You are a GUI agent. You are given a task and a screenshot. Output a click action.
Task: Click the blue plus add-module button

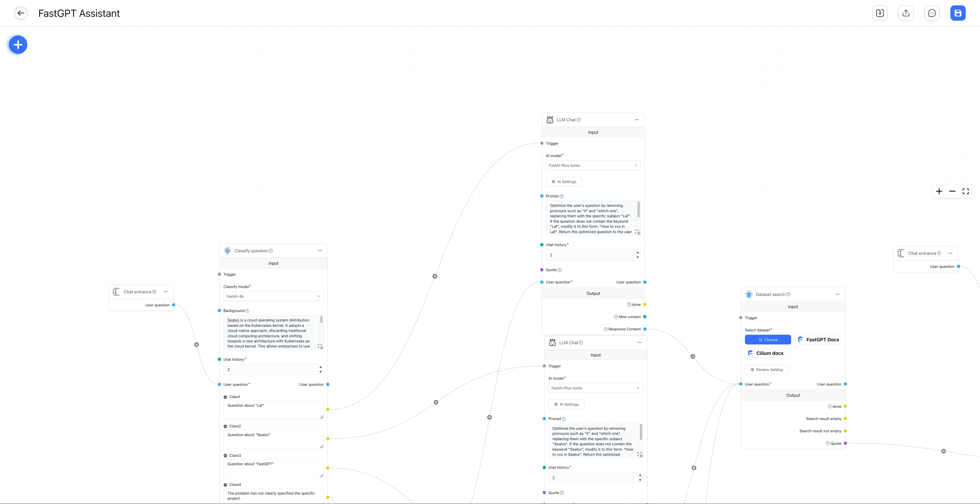pyautogui.click(x=18, y=45)
